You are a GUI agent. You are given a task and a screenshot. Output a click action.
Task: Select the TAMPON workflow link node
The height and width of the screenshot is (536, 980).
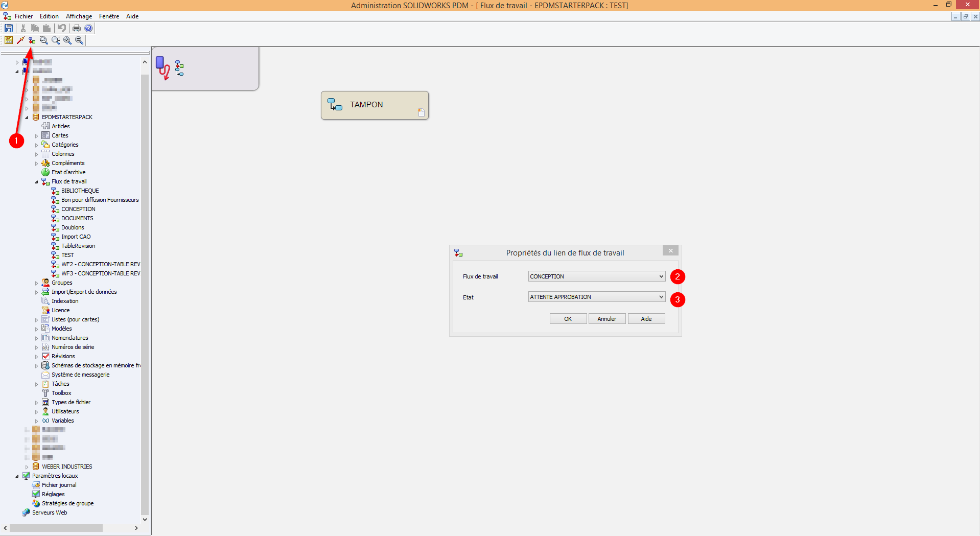click(x=375, y=105)
